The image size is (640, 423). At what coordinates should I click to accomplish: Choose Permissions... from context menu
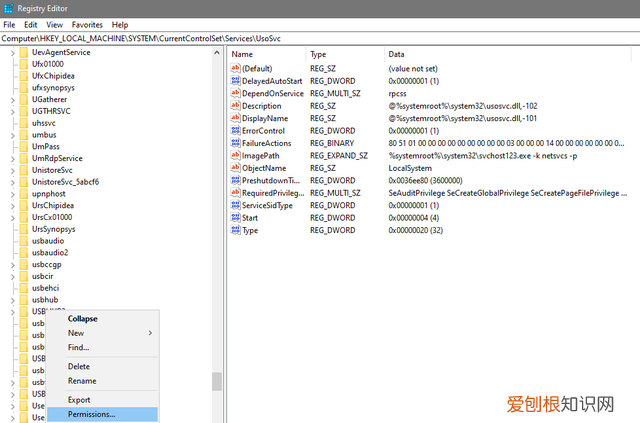pyautogui.click(x=91, y=414)
